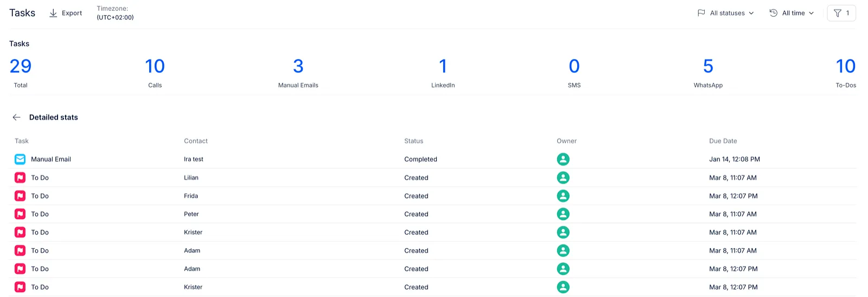Go back using the arrow beside Detailed stats

17,117
